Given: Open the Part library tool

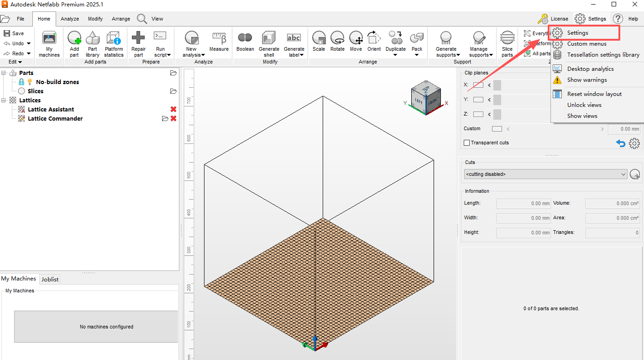Looking at the screenshot, I should (92, 38).
